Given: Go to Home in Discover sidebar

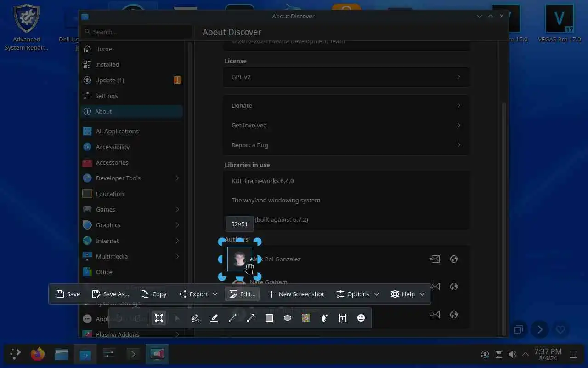Looking at the screenshot, I should pyautogui.click(x=131, y=49).
